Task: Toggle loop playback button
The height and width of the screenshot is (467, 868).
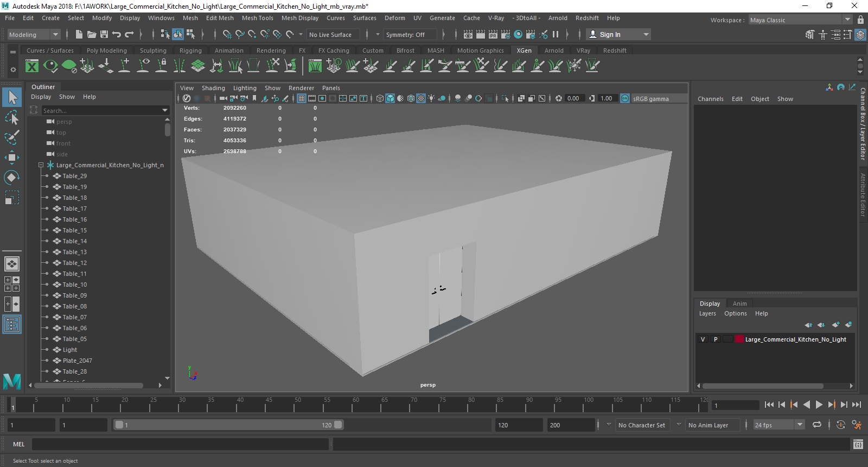Action: (x=816, y=425)
